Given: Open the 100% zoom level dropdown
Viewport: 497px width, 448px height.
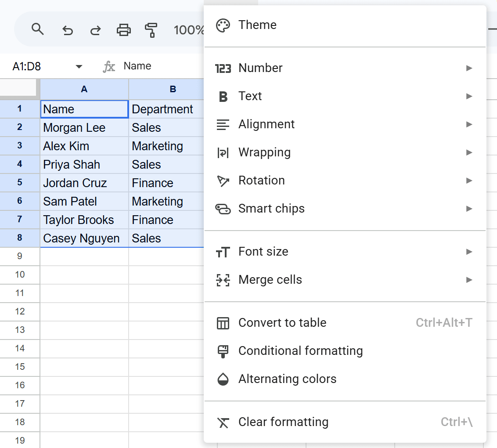Looking at the screenshot, I should tap(189, 30).
